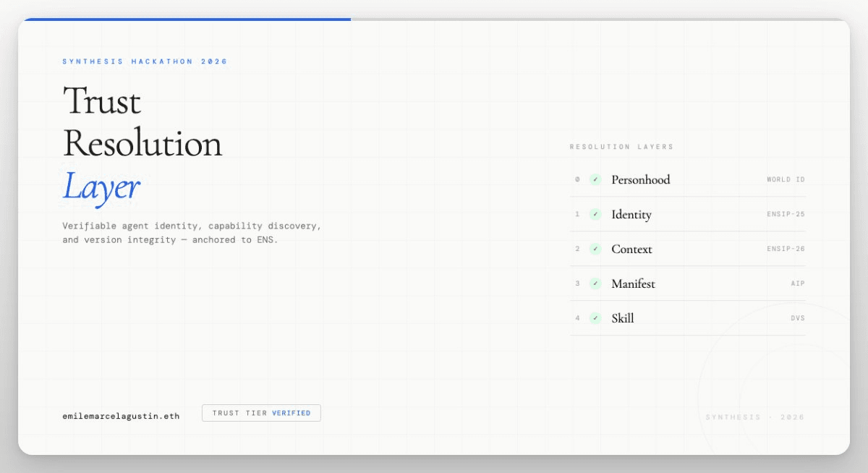Screen dimensions: 868x473
Task: Click the 'Verifiable agent identity' description text
Action: (192, 233)
